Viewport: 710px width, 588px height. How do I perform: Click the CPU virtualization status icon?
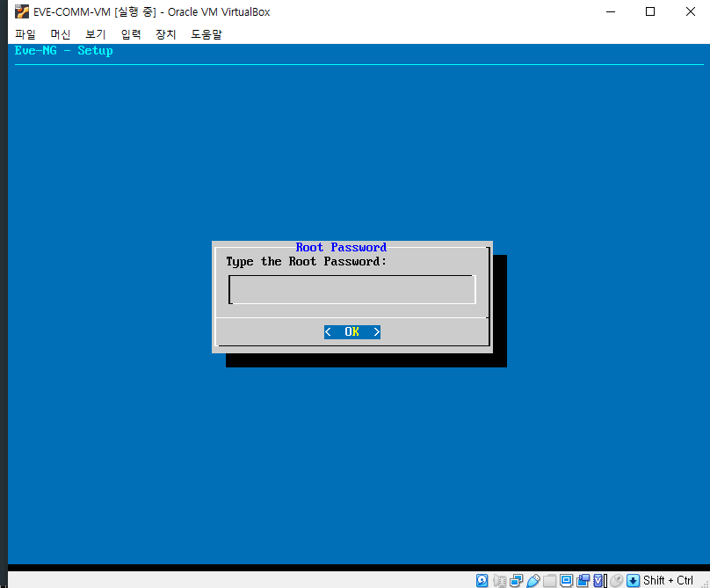[x=598, y=580]
